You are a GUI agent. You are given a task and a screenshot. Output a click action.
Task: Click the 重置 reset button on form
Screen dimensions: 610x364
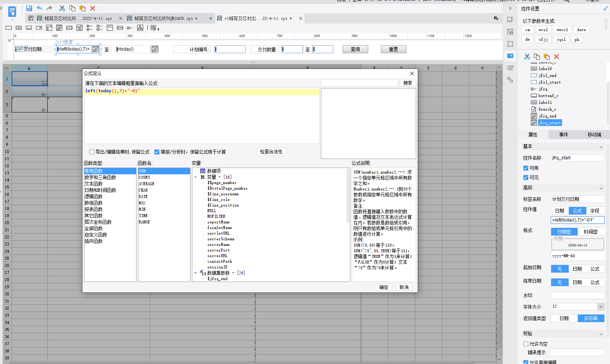click(x=393, y=49)
